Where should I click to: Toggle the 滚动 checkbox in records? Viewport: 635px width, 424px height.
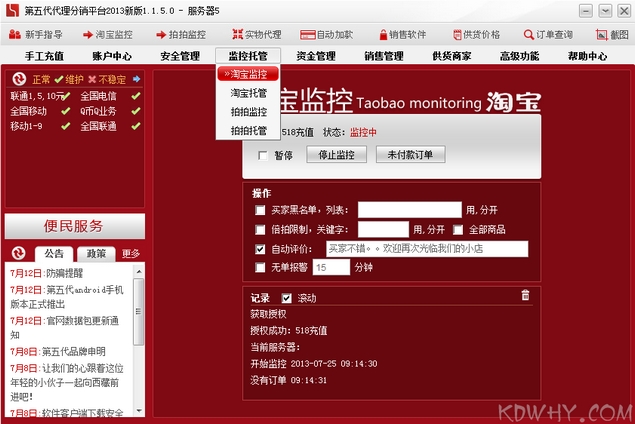click(288, 298)
